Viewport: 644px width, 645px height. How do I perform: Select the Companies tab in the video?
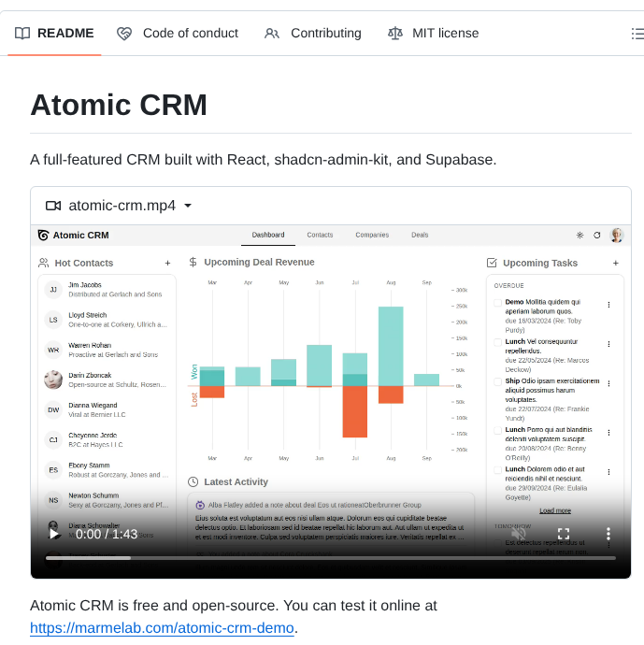click(x=372, y=235)
